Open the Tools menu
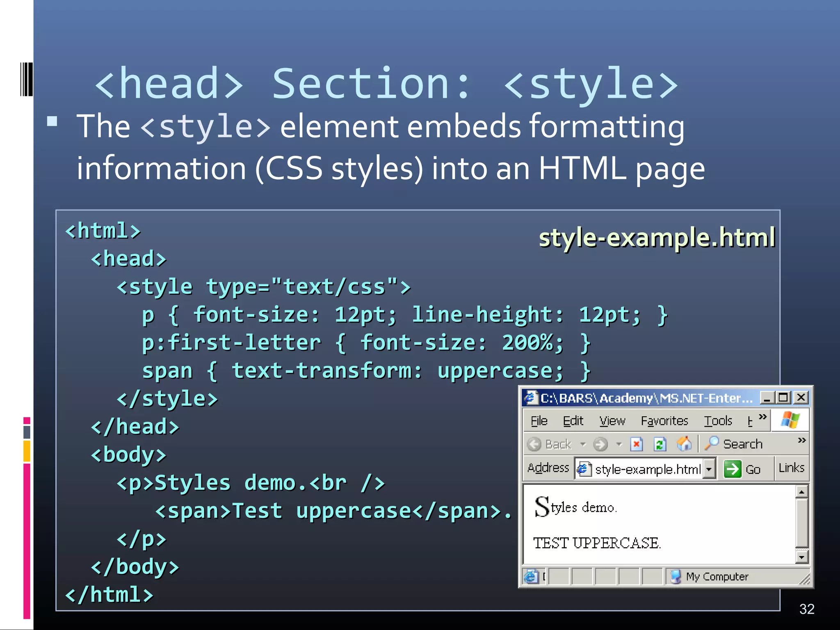 coord(718,421)
